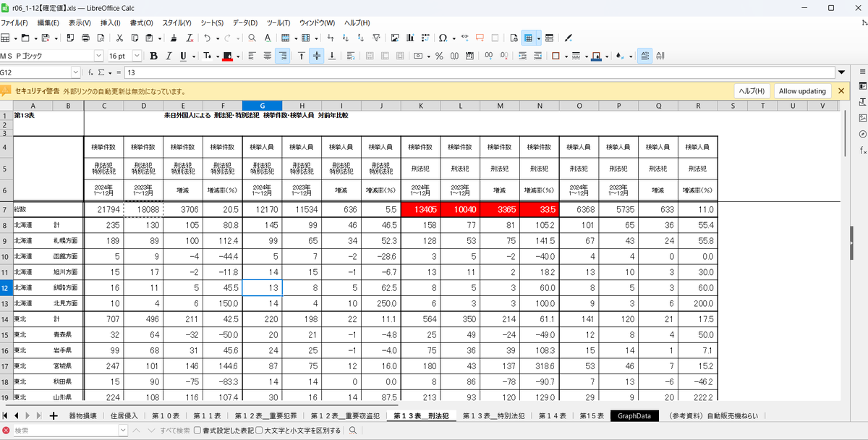
Task: Open the Undo history dropdown arrow
Action: pos(217,38)
